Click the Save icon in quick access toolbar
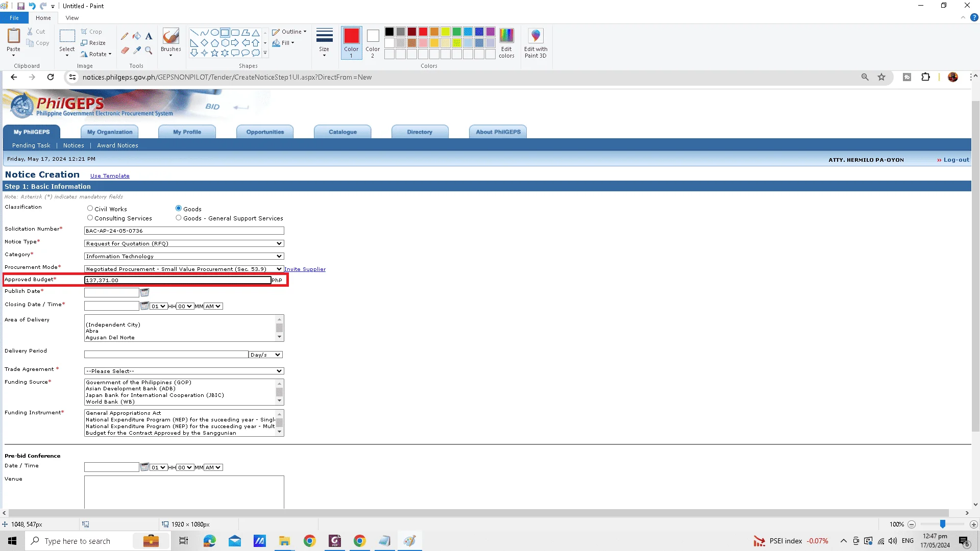The image size is (980, 551). tap(21, 6)
